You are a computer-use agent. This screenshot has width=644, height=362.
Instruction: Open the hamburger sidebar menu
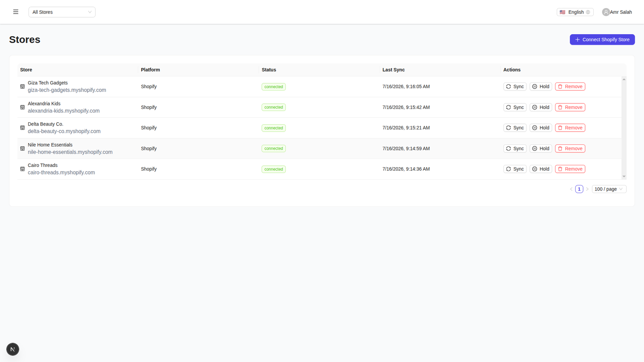tap(16, 12)
